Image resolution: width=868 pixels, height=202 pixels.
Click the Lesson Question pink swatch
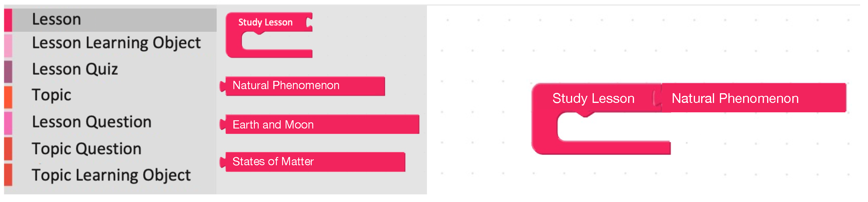click(8, 123)
